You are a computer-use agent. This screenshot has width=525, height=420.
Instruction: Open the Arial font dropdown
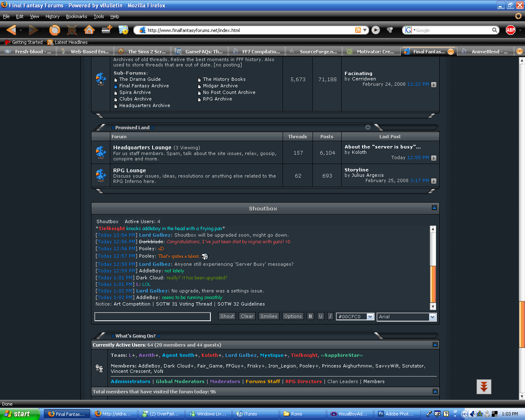pos(432,317)
